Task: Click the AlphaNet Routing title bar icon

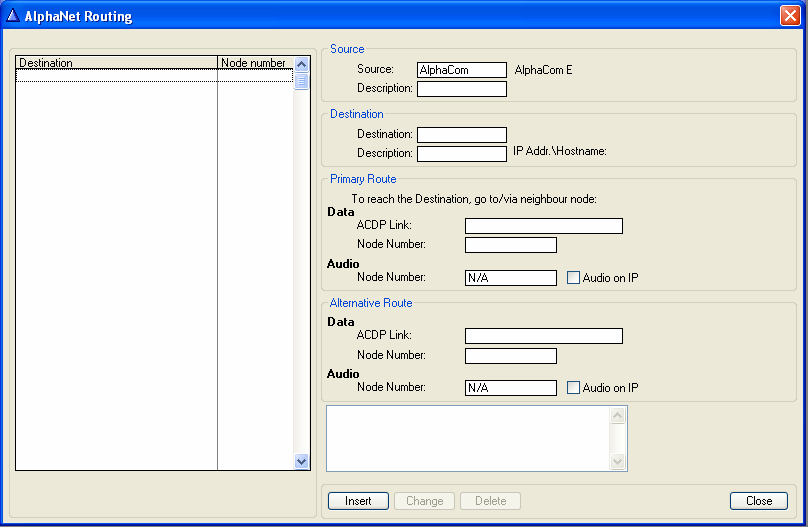Action: pyautogui.click(x=13, y=15)
